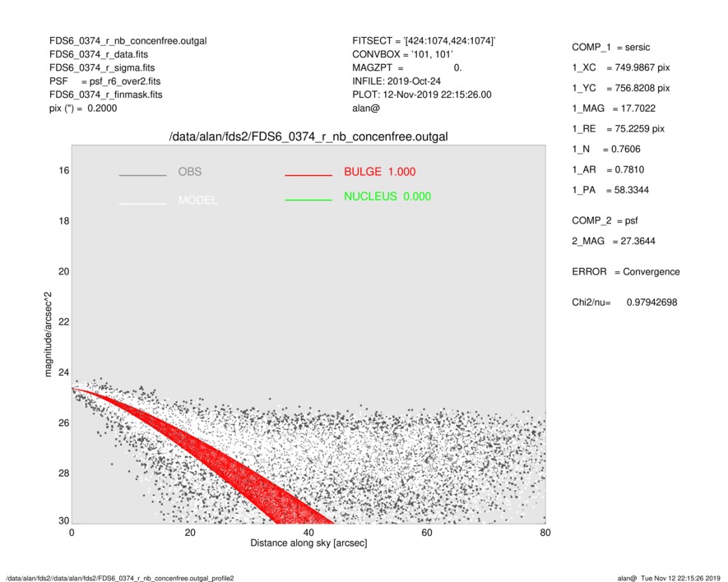Click the 1_RE = 75.2259 pix parameter
Image resolution: width=728 pixels, height=582 pixels.
click(618, 129)
